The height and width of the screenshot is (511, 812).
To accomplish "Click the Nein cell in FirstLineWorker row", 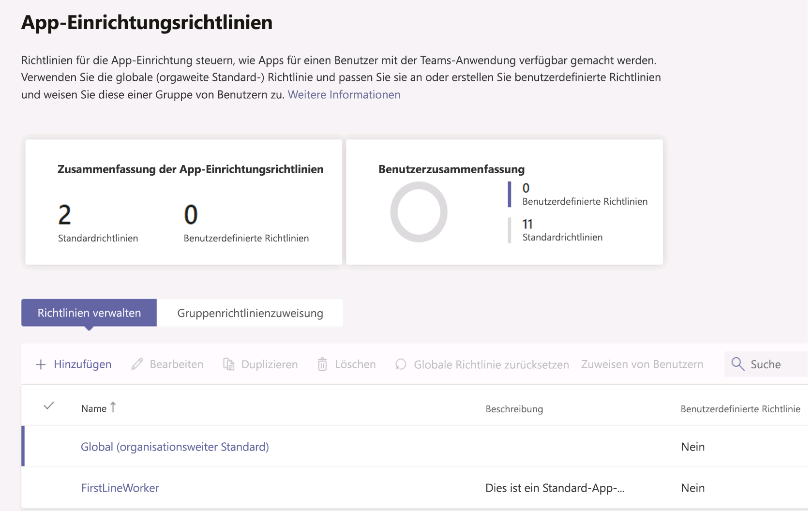I will [x=693, y=488].
